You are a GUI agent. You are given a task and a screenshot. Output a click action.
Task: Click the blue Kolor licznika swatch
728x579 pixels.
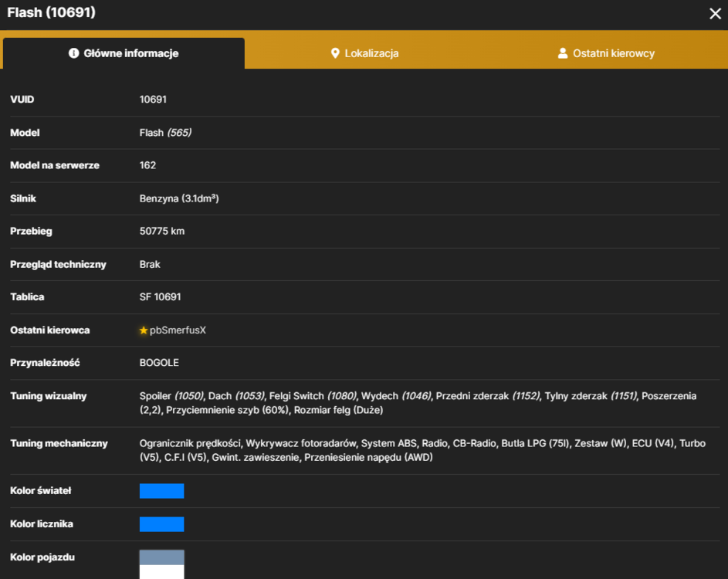click(161, 524)
